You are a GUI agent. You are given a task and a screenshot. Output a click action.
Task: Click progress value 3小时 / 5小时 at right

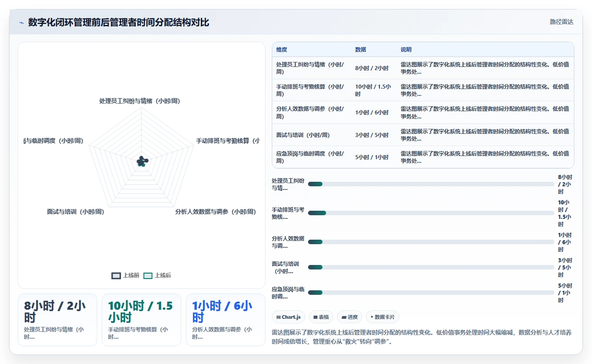coord(565,267)
